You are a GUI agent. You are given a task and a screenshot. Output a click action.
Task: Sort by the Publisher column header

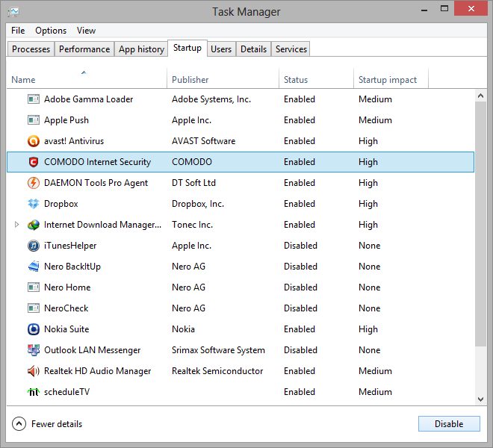click(223, 78)
